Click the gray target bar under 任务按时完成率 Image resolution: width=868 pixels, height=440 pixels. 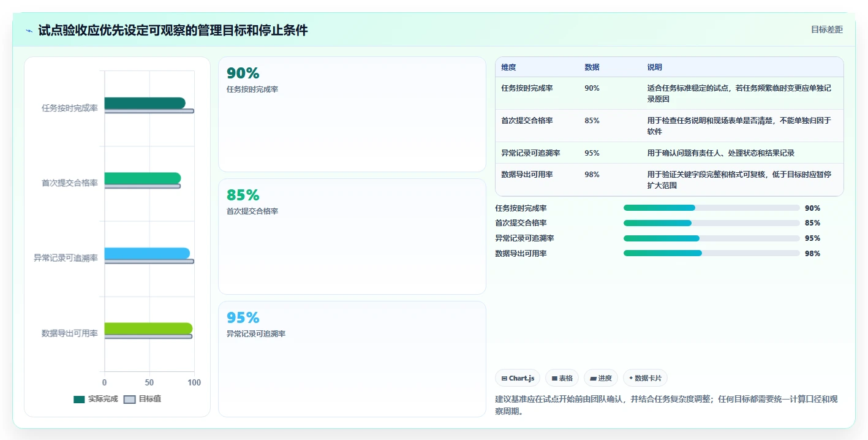click(x=149, y=111)
